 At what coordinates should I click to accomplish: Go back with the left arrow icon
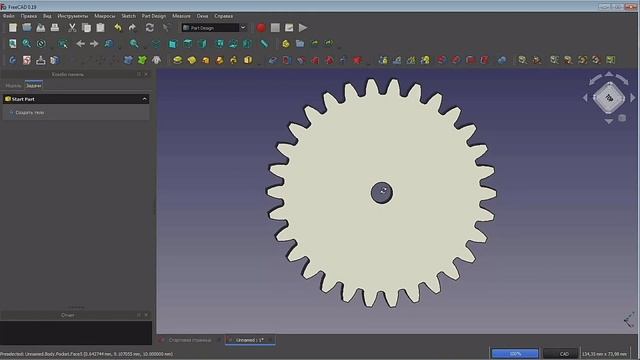coord(80,44)
